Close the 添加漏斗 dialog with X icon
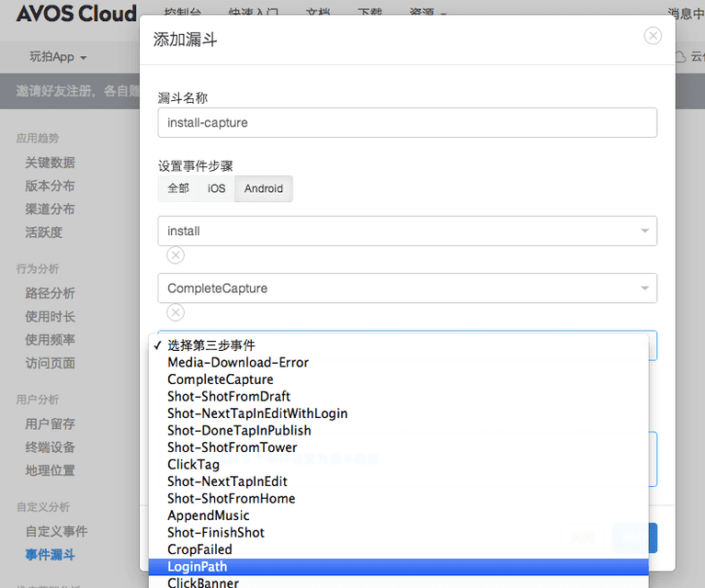 click(x=653, y=36)
